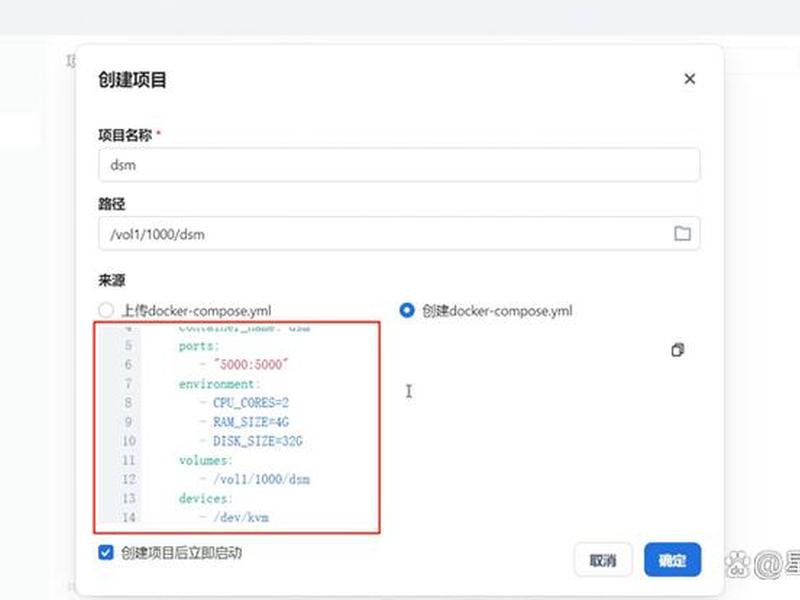The height and width of the screenshot is (600, 800).
Task: Open the folder browser icon in path field
Action: point(682,234)
